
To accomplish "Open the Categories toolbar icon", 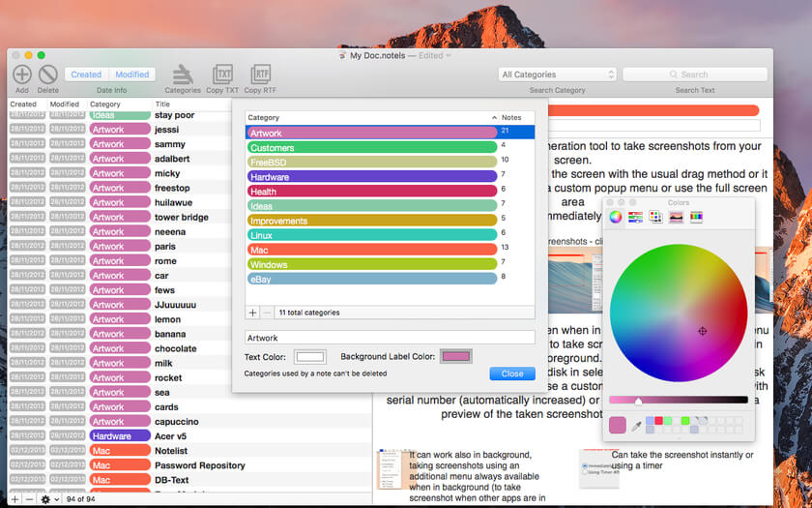I will click(x=182, y=74).
